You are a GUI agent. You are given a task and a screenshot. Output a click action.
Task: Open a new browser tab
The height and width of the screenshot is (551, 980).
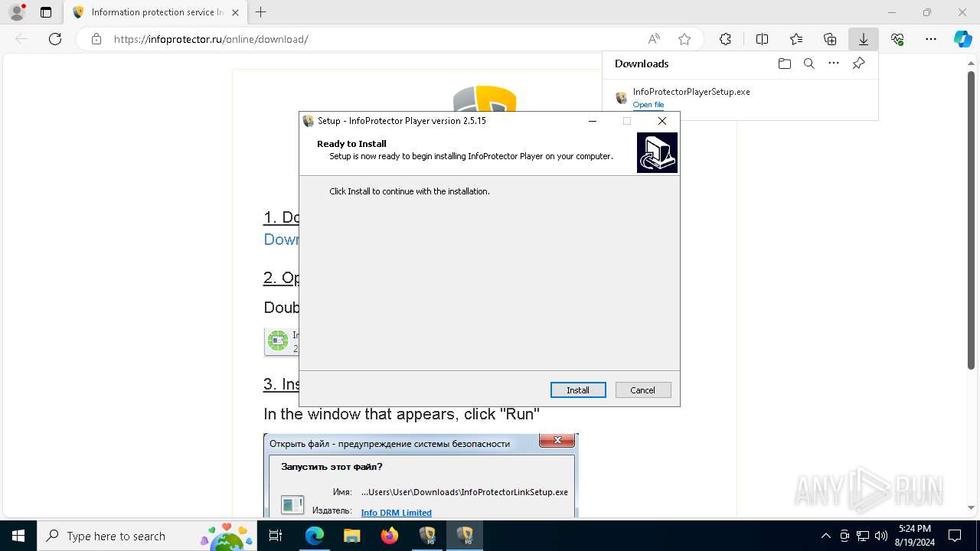261,12
